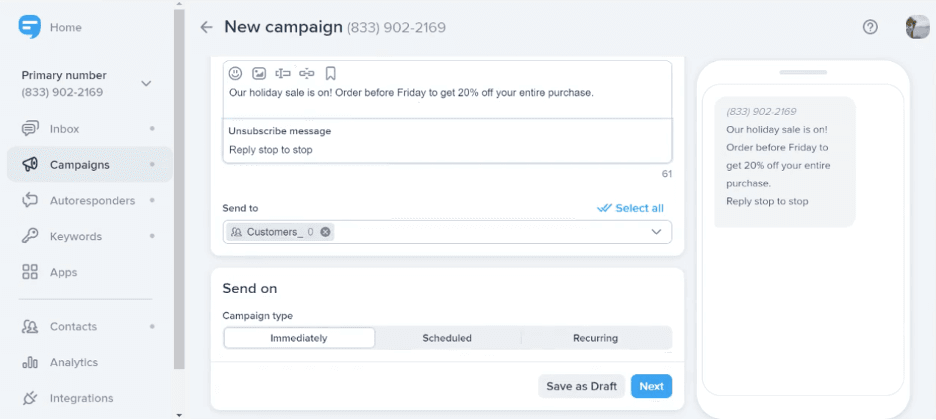This screenshot has width=936, height=420.
Task: Select Immediately campaign type
Action: pyautogui.click(x=299, y=338)
